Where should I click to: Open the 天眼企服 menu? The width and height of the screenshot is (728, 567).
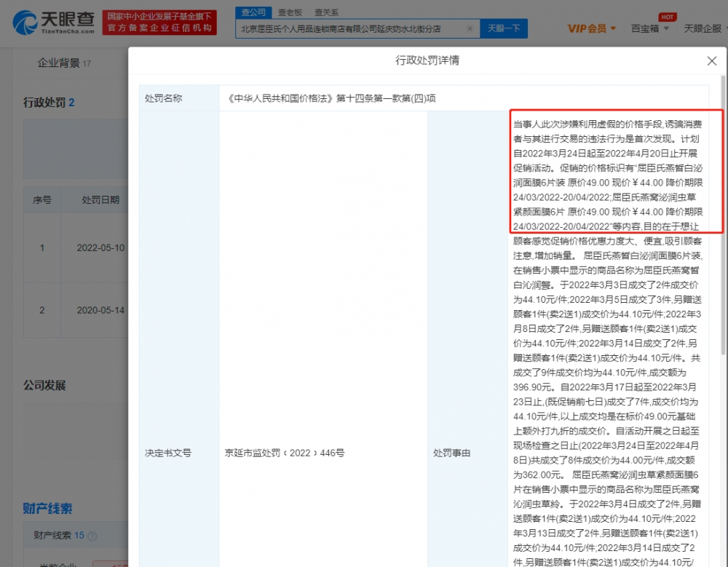click(705, 29)
